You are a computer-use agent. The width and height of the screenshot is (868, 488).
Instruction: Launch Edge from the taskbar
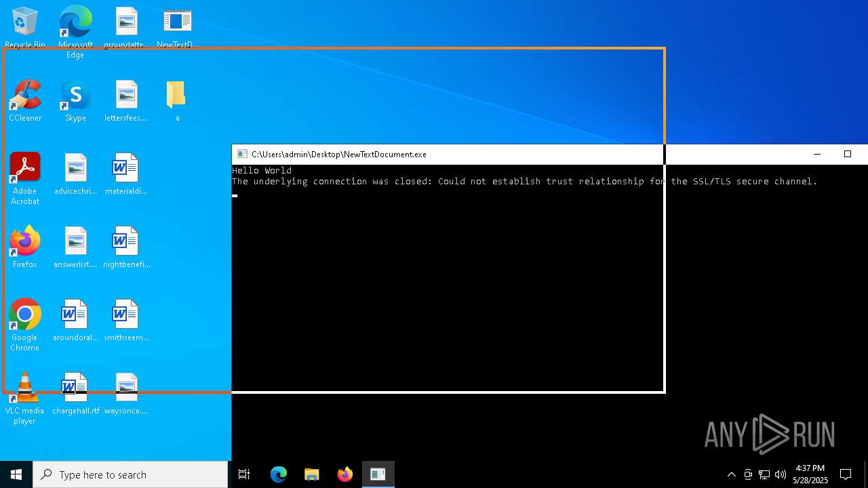(x=279, y=474)
